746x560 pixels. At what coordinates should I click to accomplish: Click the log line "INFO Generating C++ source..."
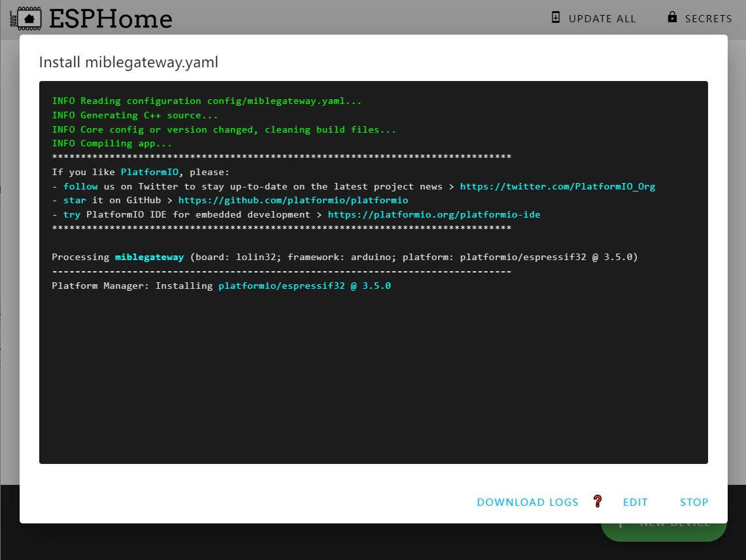135,115
